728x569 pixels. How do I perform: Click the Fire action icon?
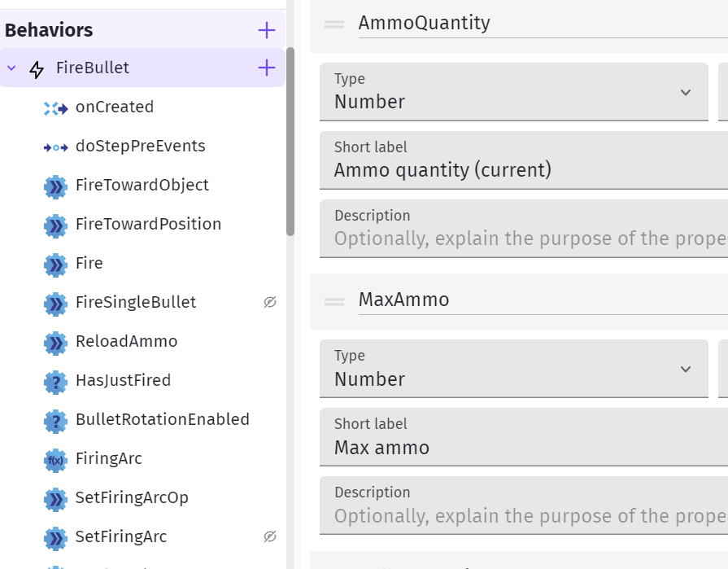point(55,265)
